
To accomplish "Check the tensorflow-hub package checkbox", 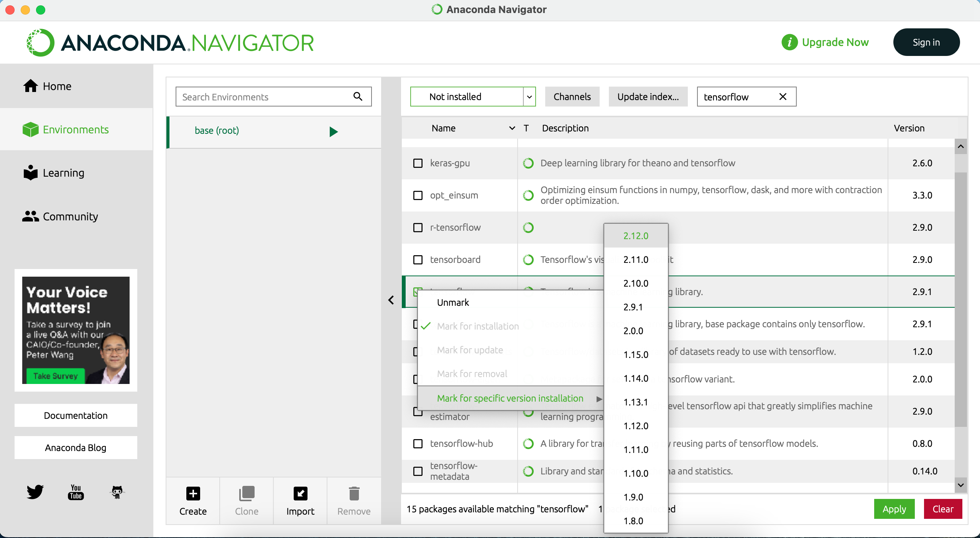I will [418, 444].
